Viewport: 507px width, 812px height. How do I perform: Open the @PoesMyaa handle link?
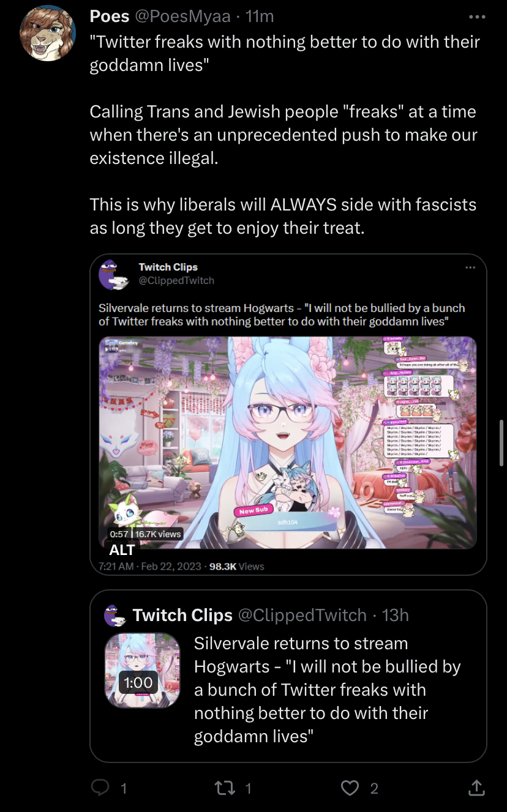click(x=183, y=17)
